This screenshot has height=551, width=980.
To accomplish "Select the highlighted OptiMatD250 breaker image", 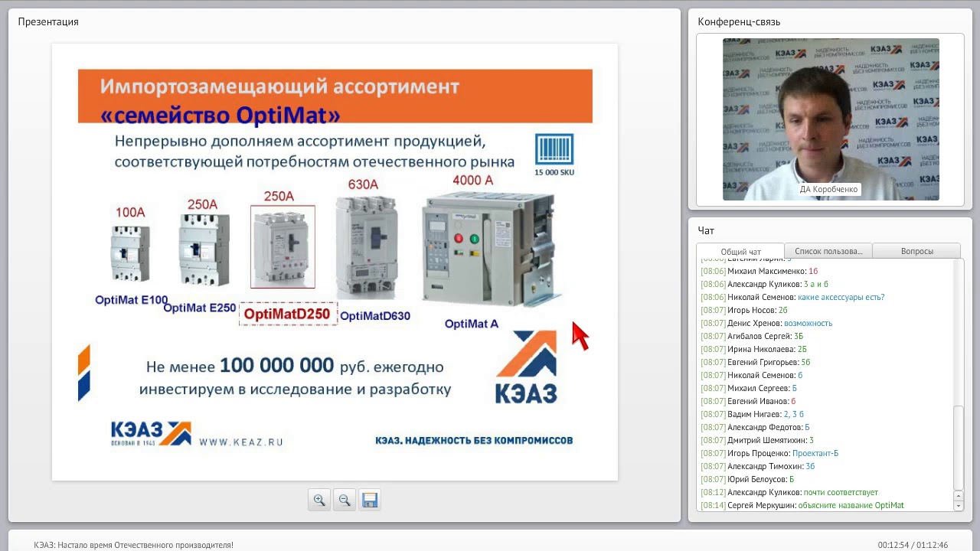I will [x=283, y=247].
